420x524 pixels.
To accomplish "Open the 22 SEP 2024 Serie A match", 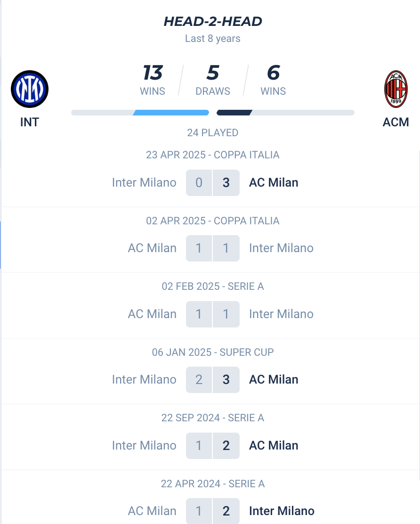I will click(x=210, y=437).
